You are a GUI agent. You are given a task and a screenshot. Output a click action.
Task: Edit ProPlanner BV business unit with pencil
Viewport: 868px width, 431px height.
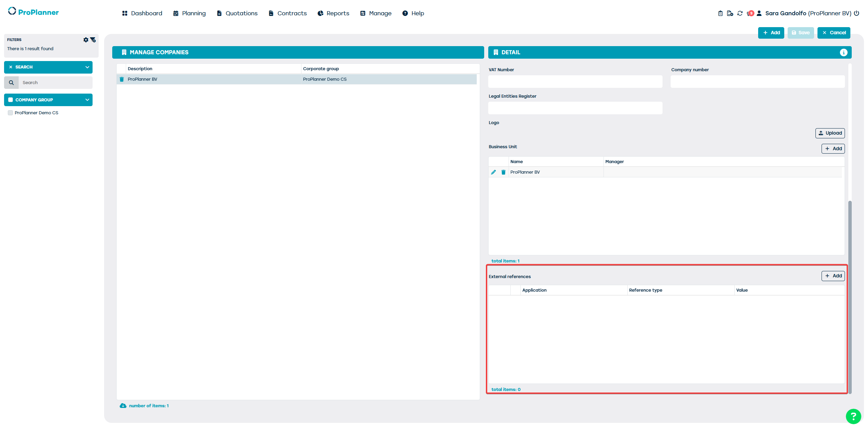tap(493, 172)
